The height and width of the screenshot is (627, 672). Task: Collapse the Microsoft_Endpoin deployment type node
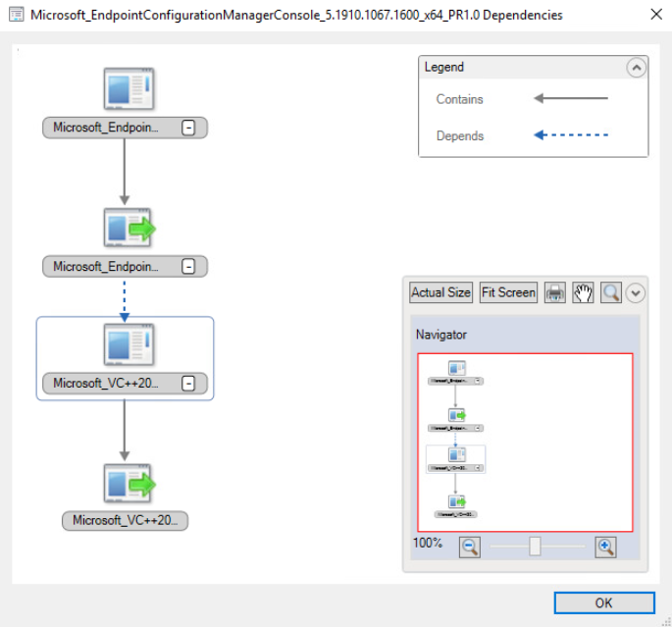(x=188, y=267)
